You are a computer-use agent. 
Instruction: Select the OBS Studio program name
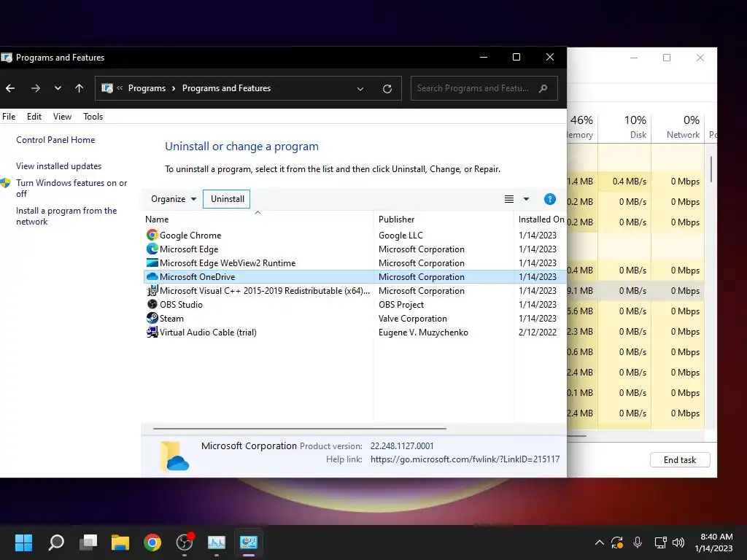181,304
